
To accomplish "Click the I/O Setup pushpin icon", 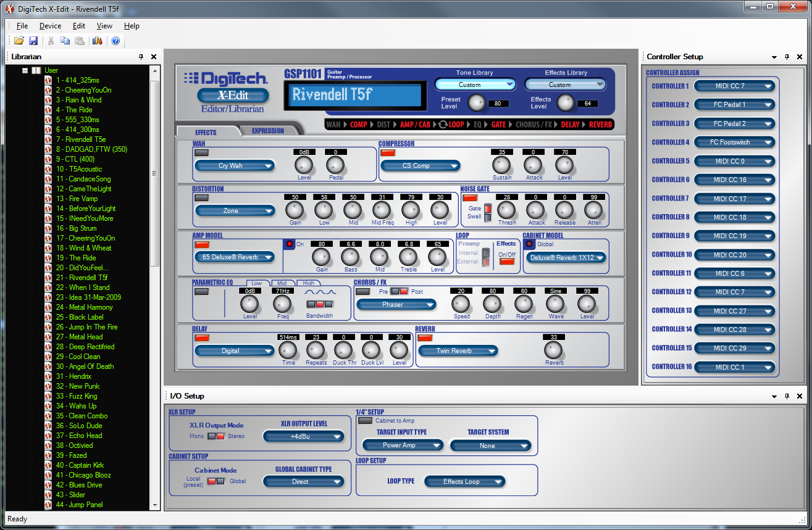I will pos(787,396).
